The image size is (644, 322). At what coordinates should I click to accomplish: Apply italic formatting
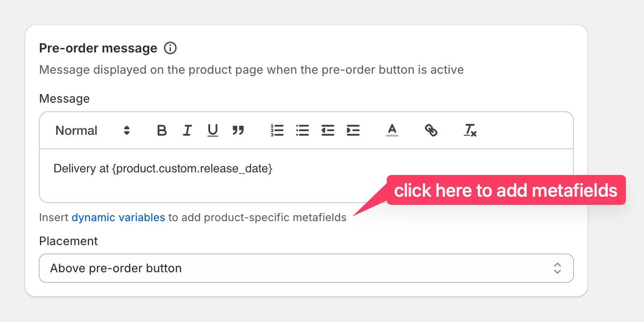(x=187, y=130)
